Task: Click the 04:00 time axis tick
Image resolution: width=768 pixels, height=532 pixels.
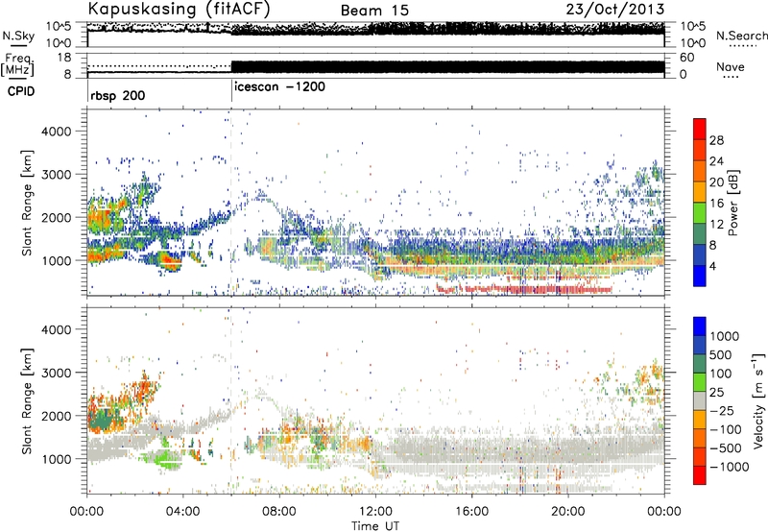Action: point(183,512)
